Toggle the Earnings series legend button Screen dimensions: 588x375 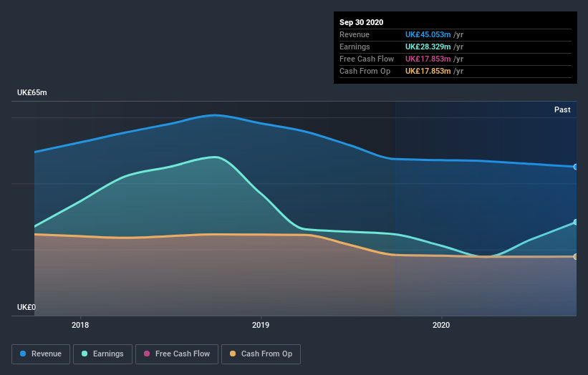tap(102, 354)
